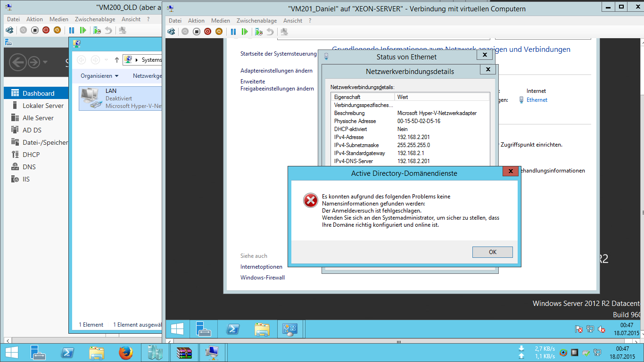644x362 pixels.
Task: Save VM201_Daniel state with orange power icon
Action: pyautogui.click(x=219, y=32)
